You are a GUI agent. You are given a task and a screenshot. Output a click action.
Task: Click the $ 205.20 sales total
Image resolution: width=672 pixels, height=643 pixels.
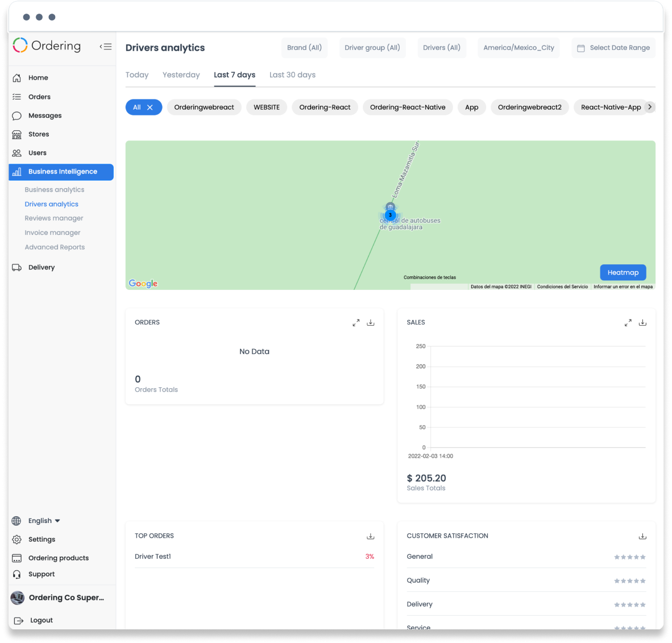click(x=426, y=478)
